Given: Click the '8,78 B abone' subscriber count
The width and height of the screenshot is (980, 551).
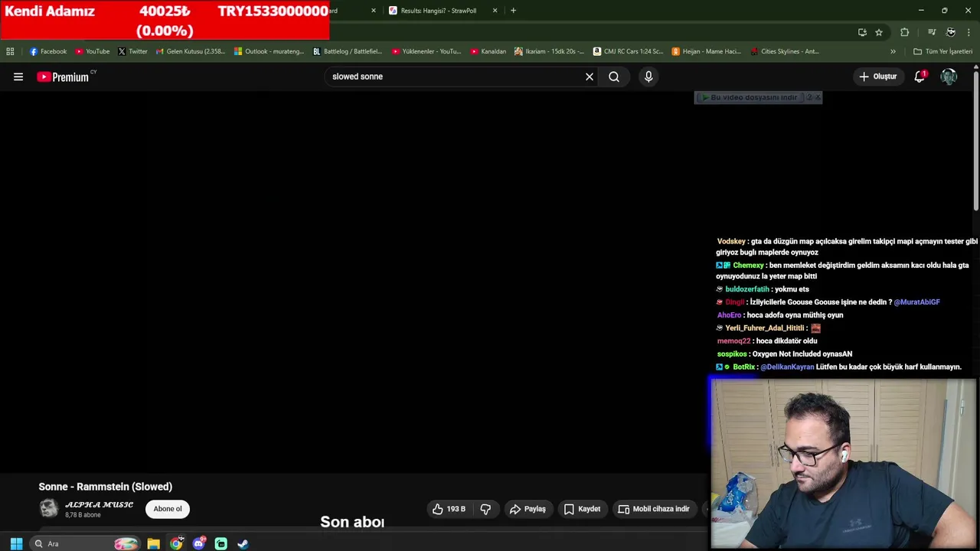Looking at the screenshot, I should (83, 516).
